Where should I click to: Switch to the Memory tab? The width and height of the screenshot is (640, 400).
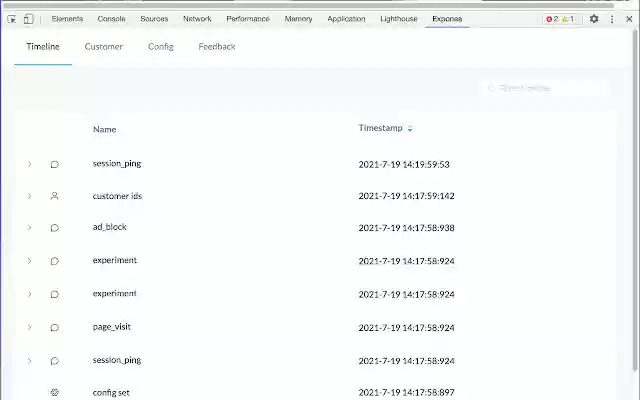pyautogui.click(x=298, y=19)
